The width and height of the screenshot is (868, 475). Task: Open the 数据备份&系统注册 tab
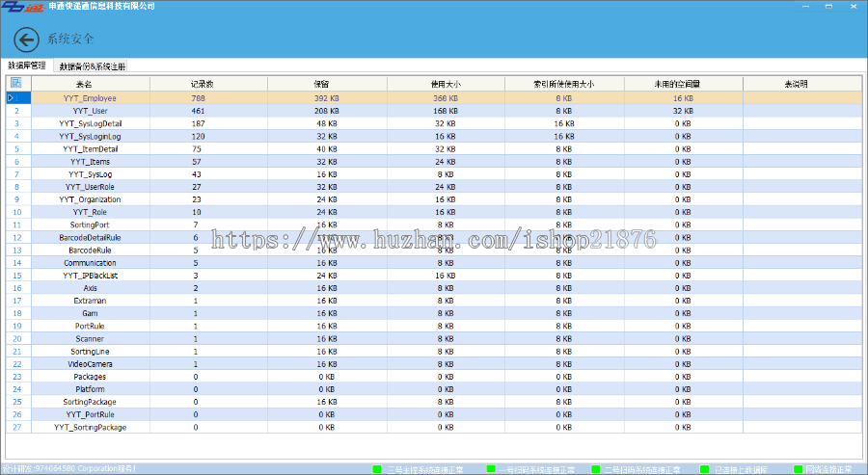(92, 66)
